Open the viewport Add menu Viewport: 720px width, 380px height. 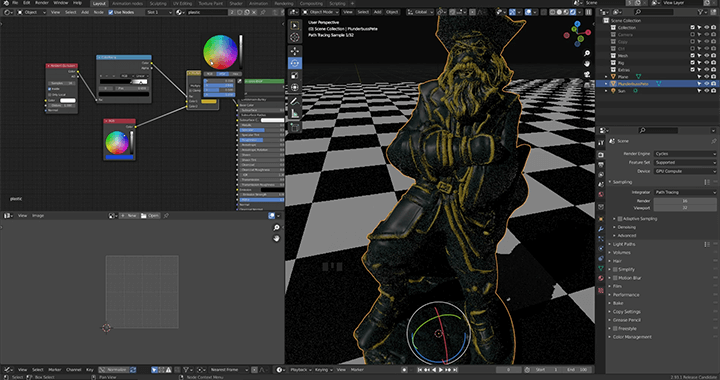(377, 12)
